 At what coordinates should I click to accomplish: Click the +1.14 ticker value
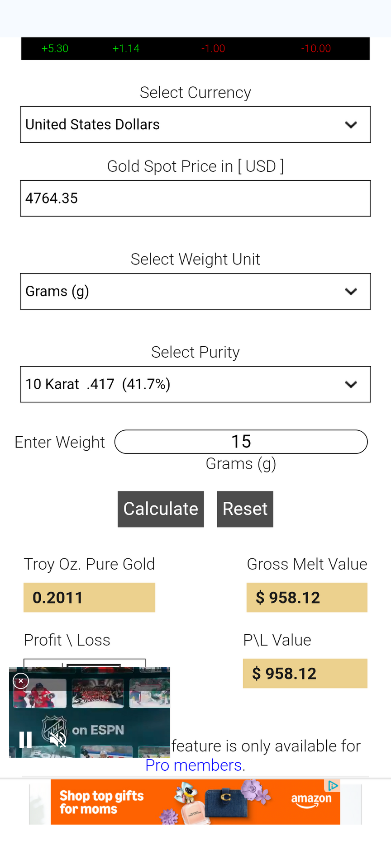[x=126, y=49]
